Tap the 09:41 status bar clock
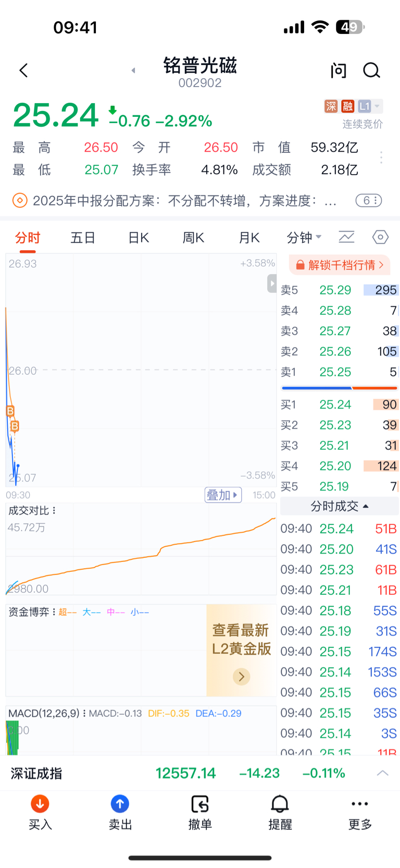Image resolution: width=400 pixels, height=868 pixels. click(76, 27)
